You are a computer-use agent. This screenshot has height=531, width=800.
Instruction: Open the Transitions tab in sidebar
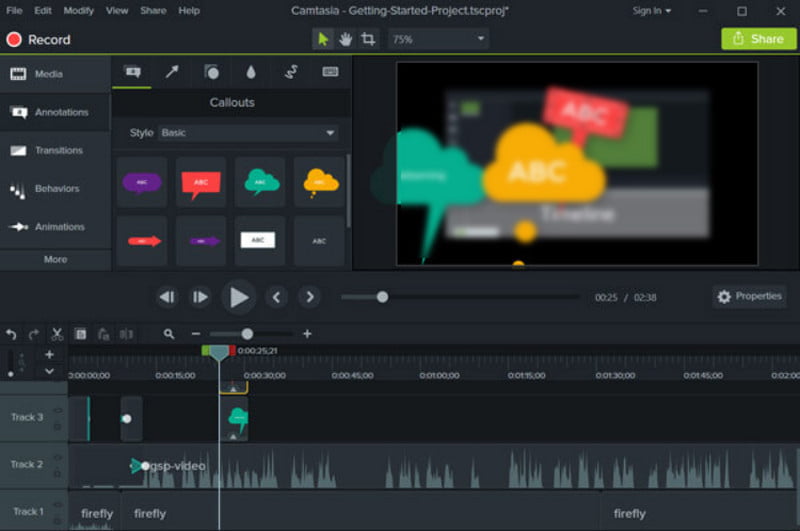point(55,150)
